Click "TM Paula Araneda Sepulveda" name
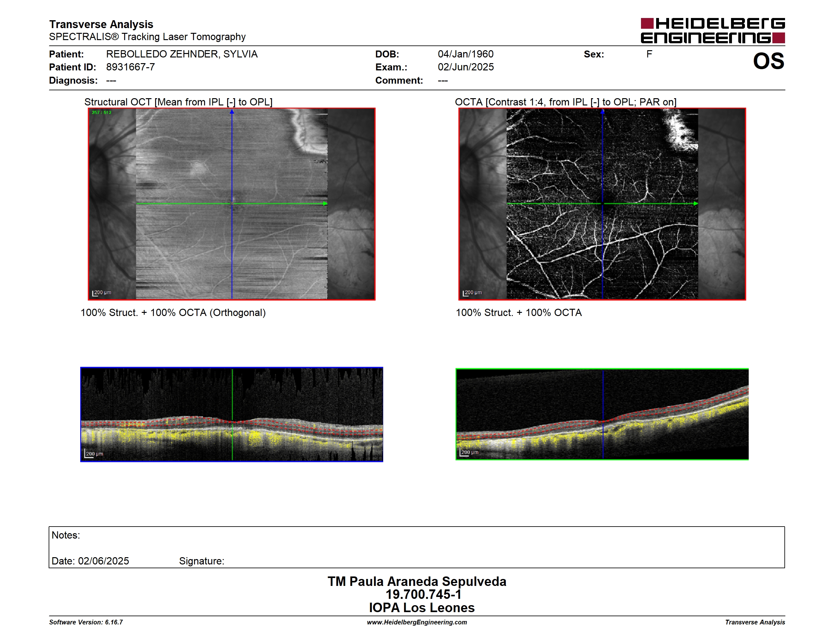 417,581
